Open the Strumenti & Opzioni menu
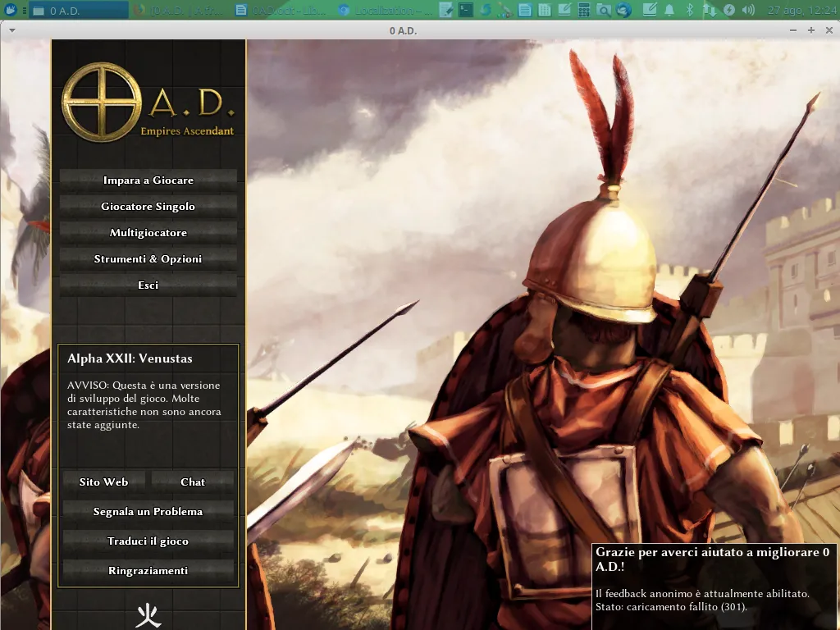Image resolution: width=840 pixels, height=630 pixels. pos(148,258)
